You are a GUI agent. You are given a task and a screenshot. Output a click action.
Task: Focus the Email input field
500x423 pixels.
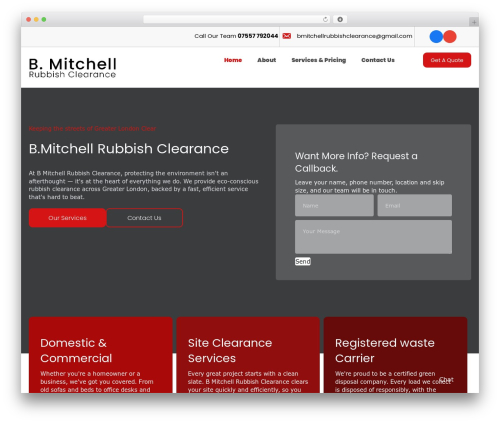click(x=415, y=205)
